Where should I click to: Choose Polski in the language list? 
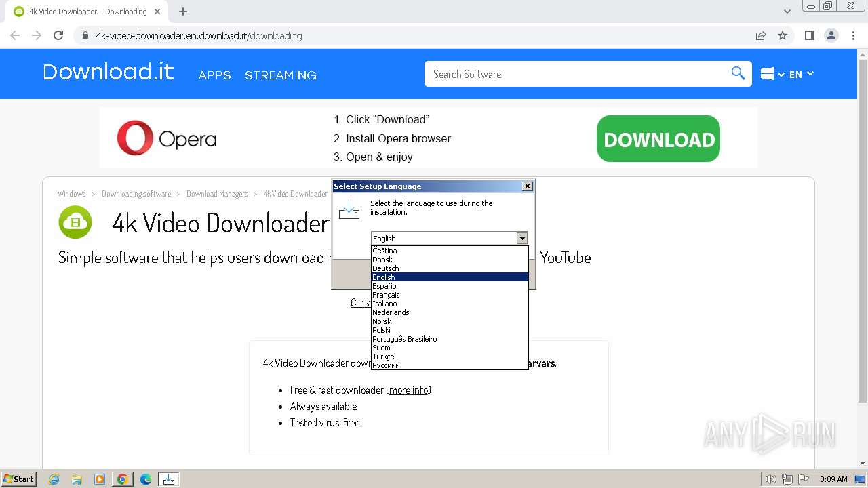[x=450, y=330]
